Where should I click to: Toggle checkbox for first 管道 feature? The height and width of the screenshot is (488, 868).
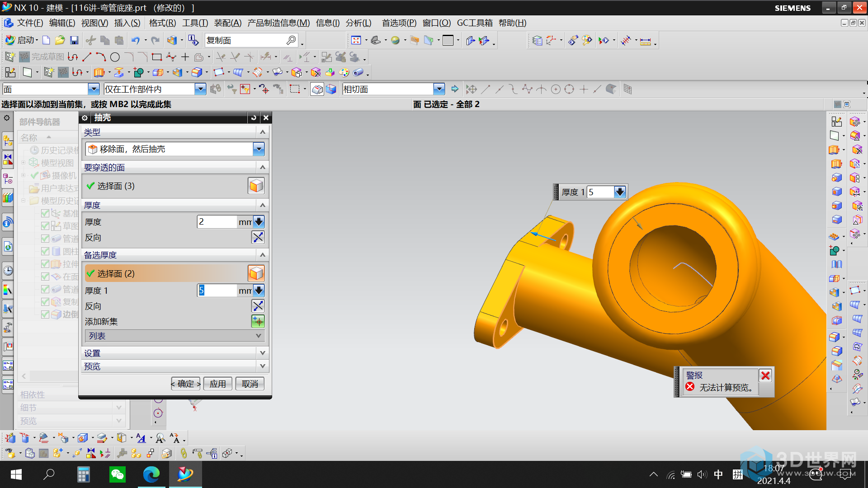(x=45, y=239)
